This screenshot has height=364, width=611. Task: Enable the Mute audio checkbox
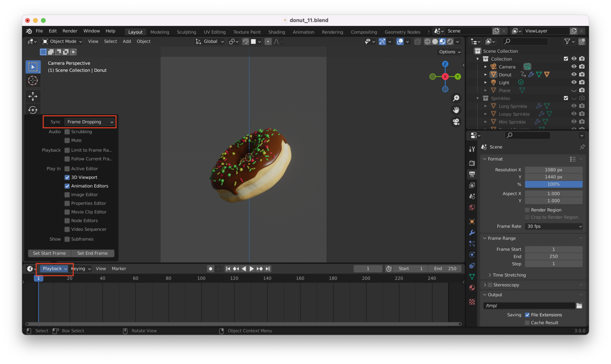coord(67,140)
